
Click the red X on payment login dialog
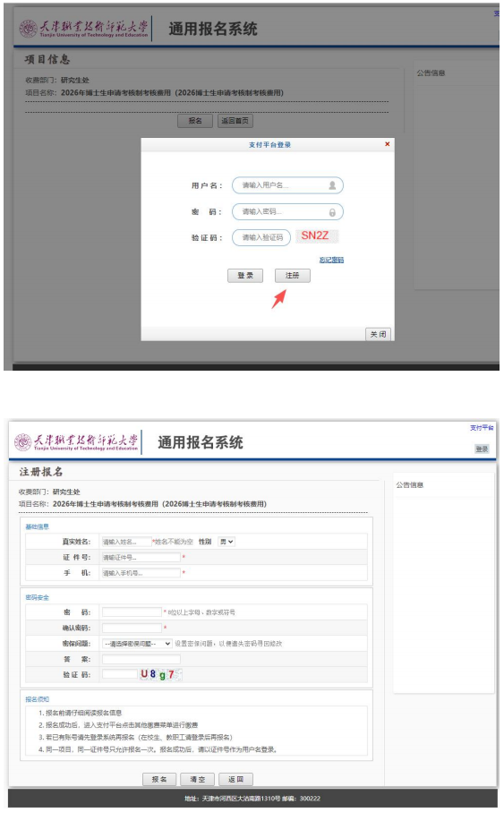[x=388, y=144]
